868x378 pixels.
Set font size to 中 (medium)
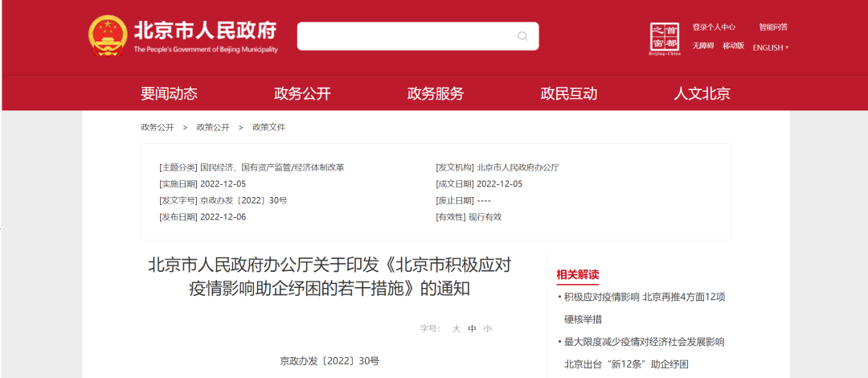click(x=472, y=329)
